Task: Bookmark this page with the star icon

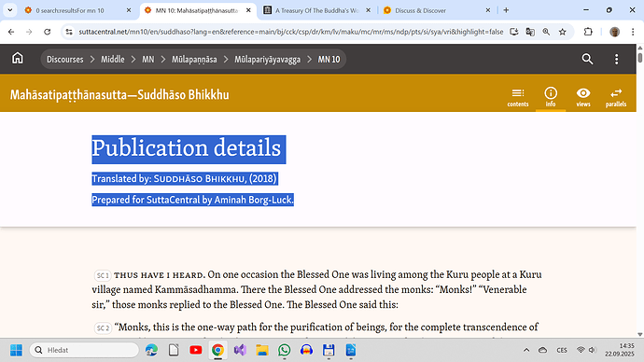Action: [562, 32]
